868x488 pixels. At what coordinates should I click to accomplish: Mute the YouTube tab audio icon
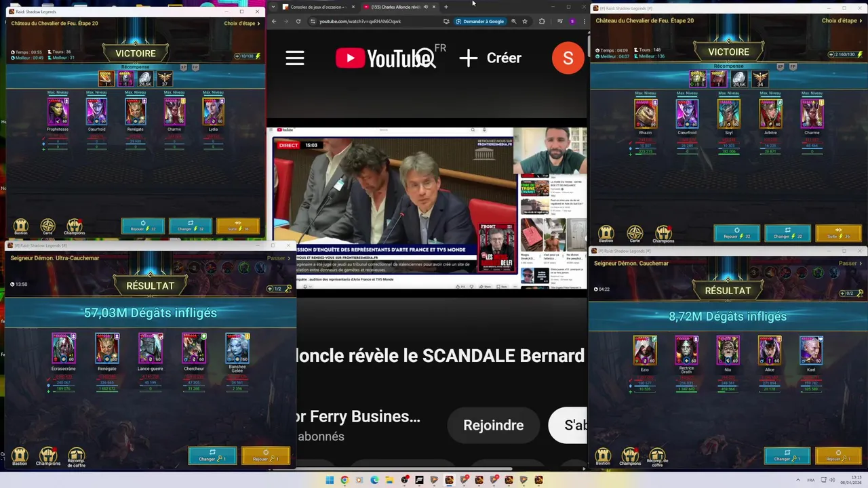coord(425,7)
